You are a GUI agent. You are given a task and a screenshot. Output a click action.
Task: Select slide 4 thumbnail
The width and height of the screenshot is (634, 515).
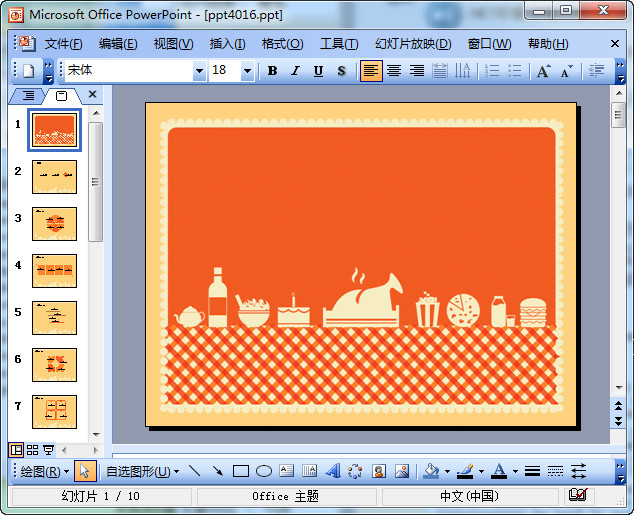click(55, 270)
